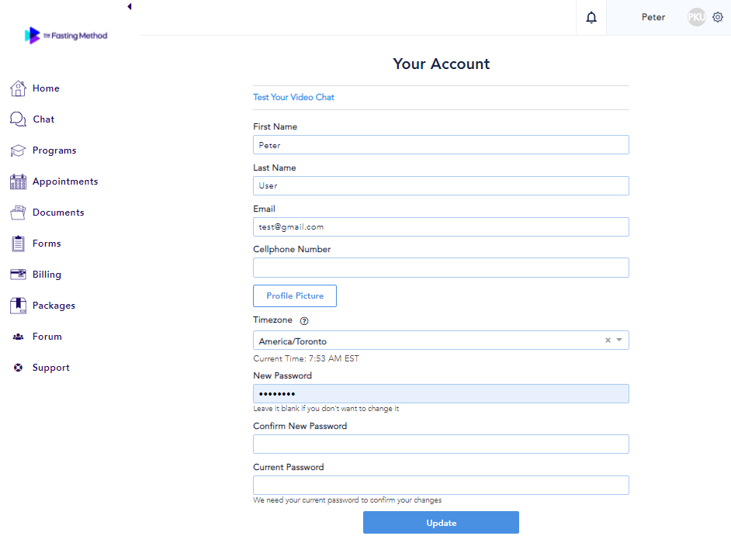Click the Forms clipboard icon
The width and height of the screenshot is (731, 560).
tap(18, 244)
